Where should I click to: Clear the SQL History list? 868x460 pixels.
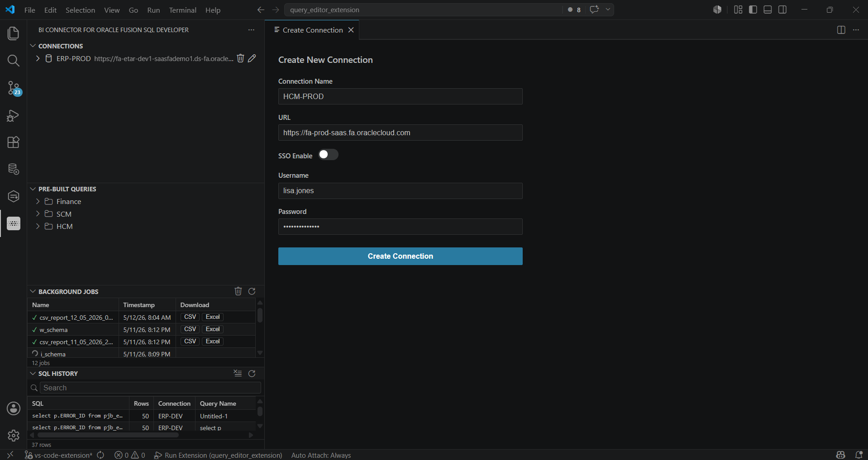click(238, 373)
